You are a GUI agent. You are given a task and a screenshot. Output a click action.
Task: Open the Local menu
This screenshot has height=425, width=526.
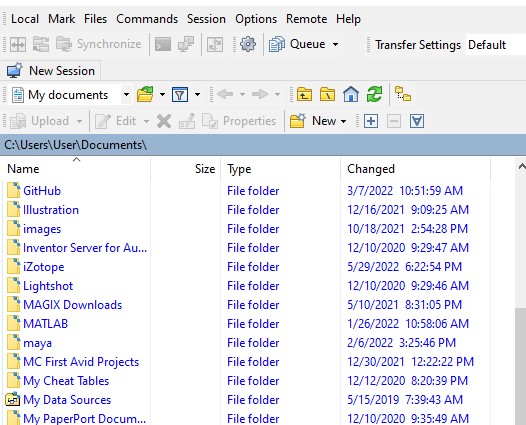click(x=25, y=19)
